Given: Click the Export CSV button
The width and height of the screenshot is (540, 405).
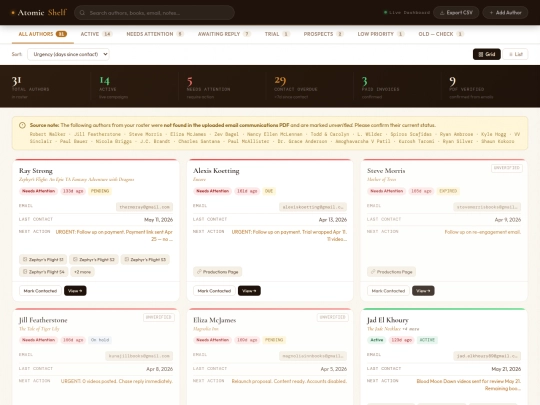Looking at the screenshot, I should pyautogui.click(x=456, y=13).
